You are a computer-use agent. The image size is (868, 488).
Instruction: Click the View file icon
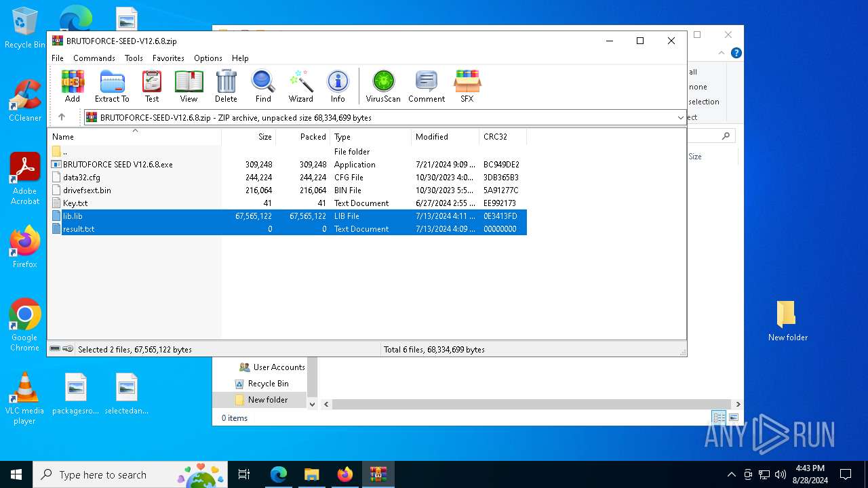pos(189,86)
